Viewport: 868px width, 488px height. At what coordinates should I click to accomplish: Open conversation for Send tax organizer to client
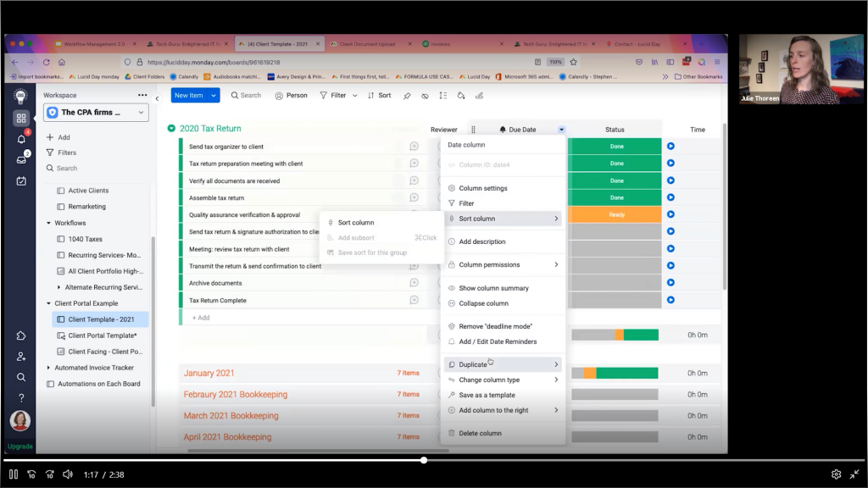click(x=414, y=146)
